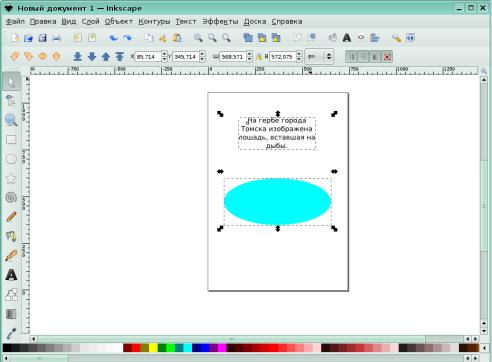The height and width of the screenshot is (362, 492).
Task: Flip selection horizontally icon
Action: pos(42,56)
